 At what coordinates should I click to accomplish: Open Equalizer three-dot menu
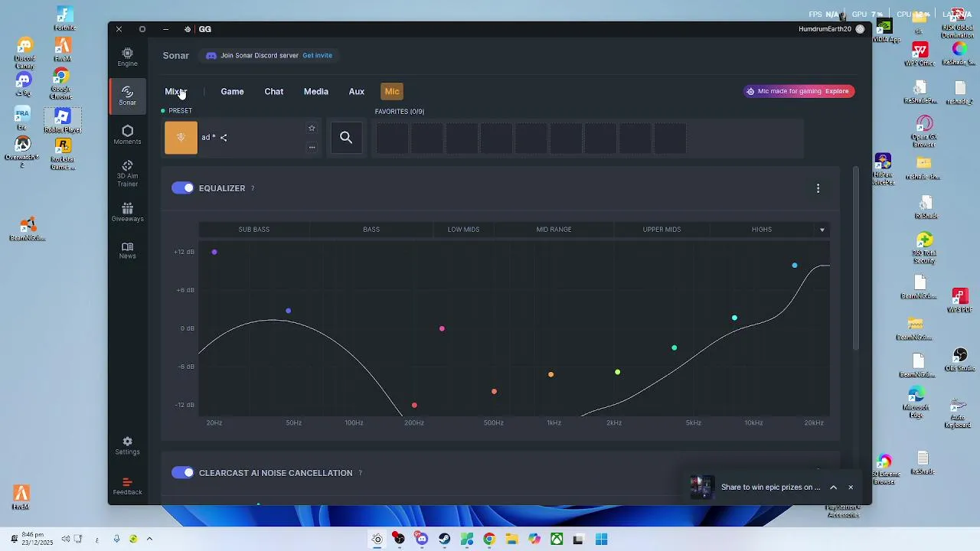818,188
